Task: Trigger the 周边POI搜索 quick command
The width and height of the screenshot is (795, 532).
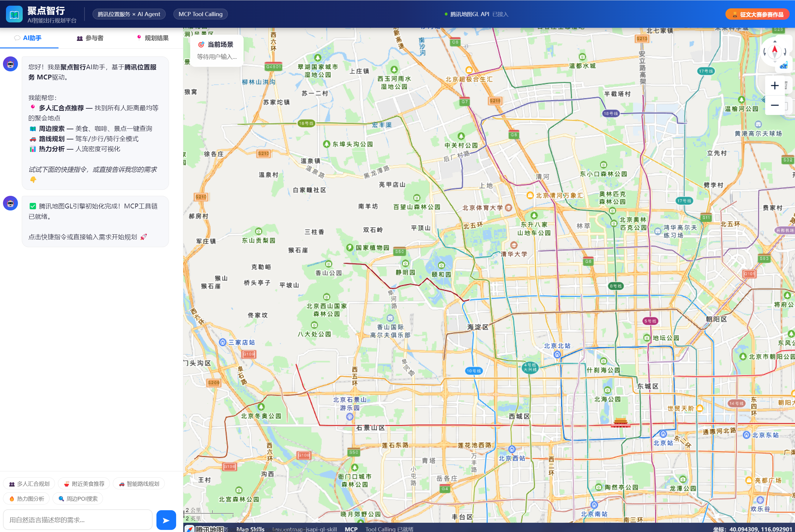Action: [x=78, y=499]
